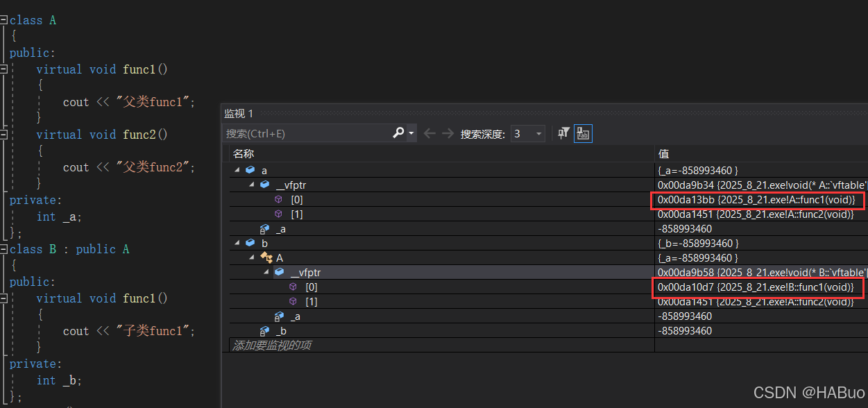Image resolution: width=868 pixels, height=408 pixels.
Task: Select value {_b=-858993460 }
Action: [x=698, y=244]
